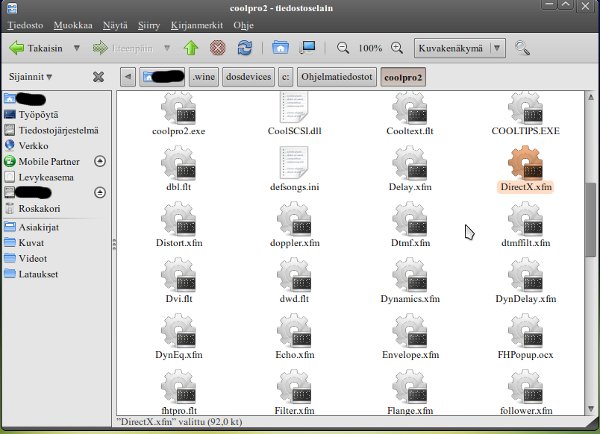The height and width of the screenshot is (434, 600).
Task: Open the Eteenpäin history dropdown arrow
Action: pos(167,48)
